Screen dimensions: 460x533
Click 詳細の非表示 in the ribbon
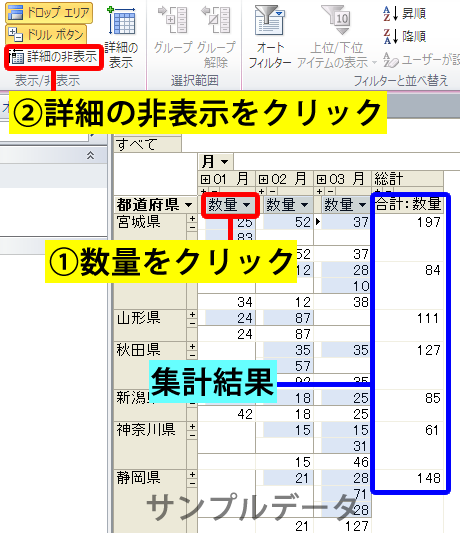53,57
